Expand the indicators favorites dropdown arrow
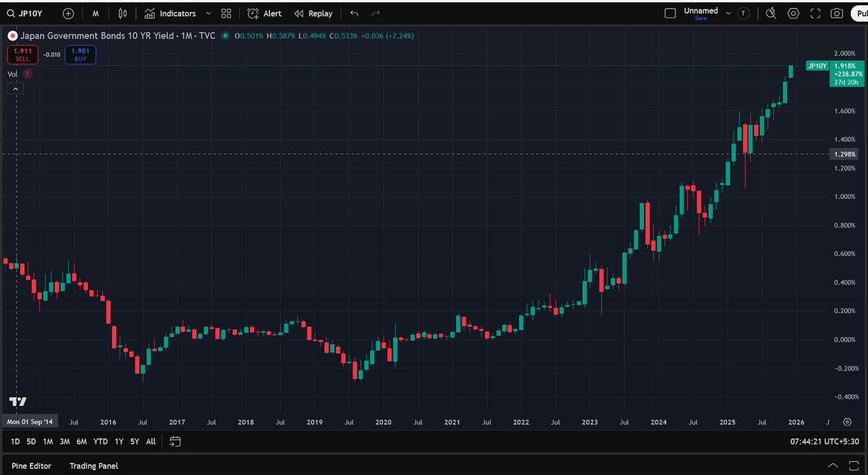The image size is (868, 475). click(x=208, y=13)
